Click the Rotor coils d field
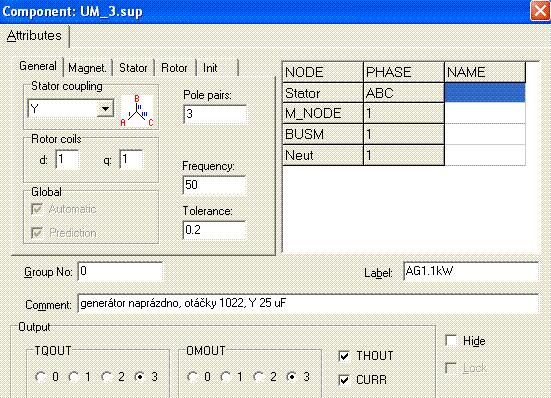The image size is (551, 398). click(x=67, y=159)
